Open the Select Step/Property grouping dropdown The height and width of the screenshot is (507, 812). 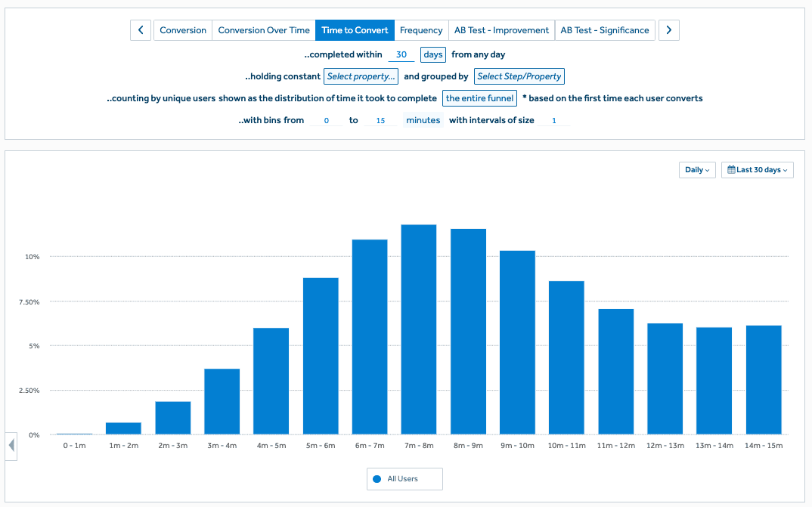519,76
